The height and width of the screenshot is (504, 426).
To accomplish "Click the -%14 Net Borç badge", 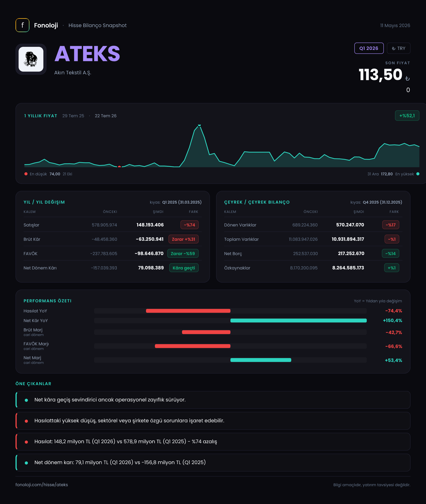I will 390,253.
